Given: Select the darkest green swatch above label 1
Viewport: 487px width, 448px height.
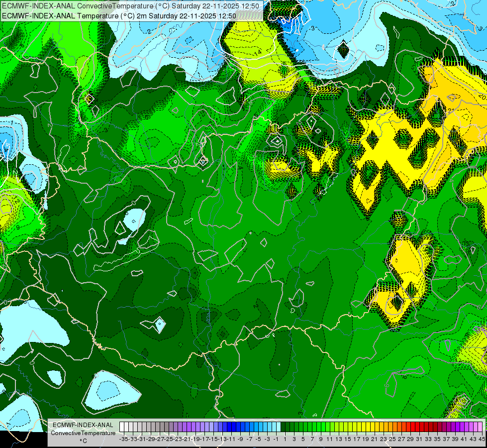Looking at the screenshot, I should tap(283, 427).
